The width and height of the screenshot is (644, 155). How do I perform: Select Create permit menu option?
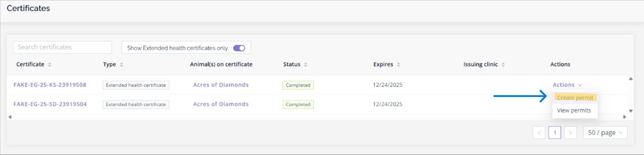point(575,98)
